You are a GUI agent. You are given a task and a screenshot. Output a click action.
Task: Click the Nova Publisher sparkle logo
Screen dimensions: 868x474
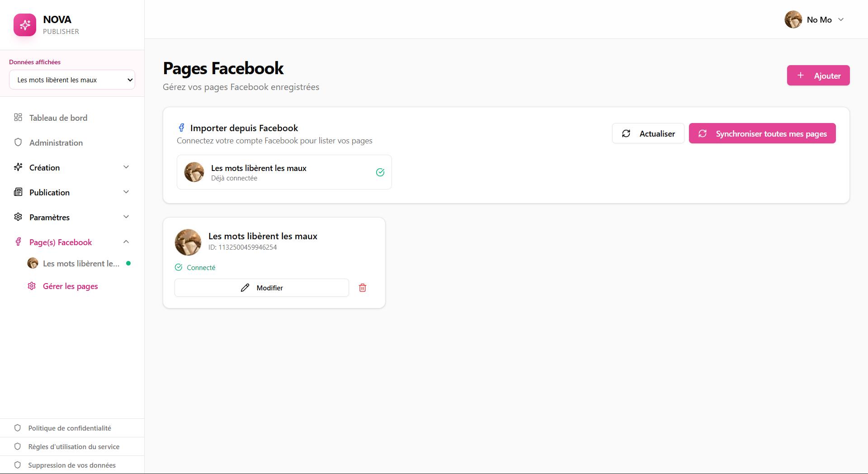25,25
